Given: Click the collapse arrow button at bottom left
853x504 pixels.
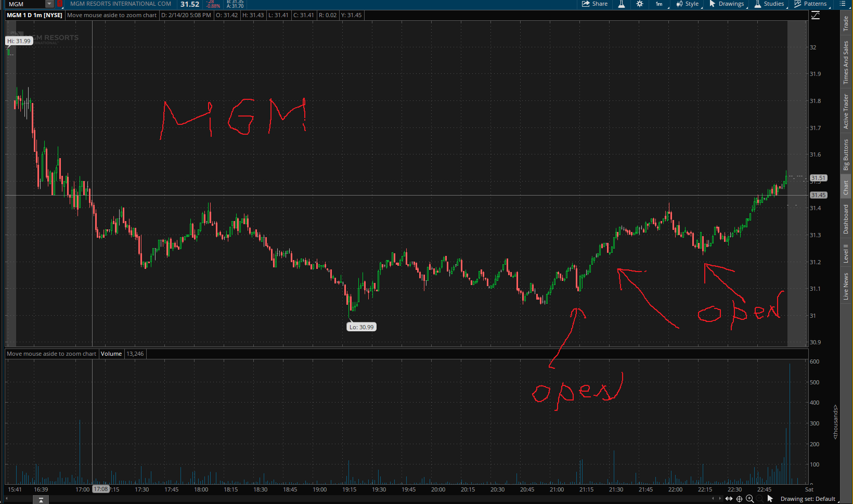Looking at the screenshot, I should [41, 500].
